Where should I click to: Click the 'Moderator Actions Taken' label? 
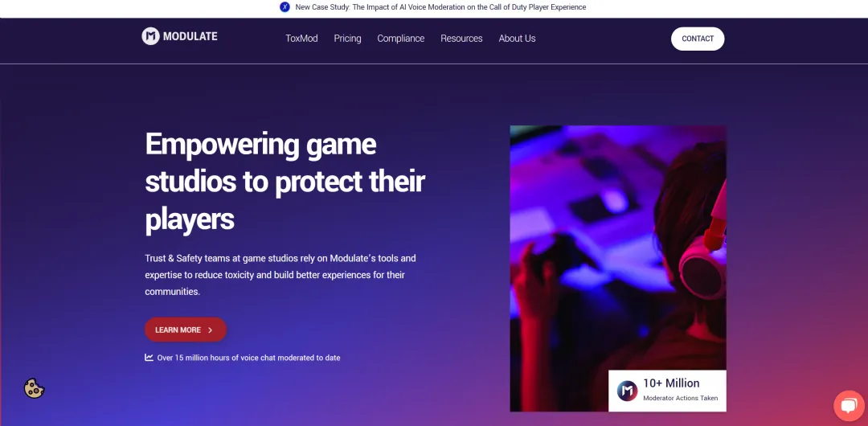(x=681, y=398)
